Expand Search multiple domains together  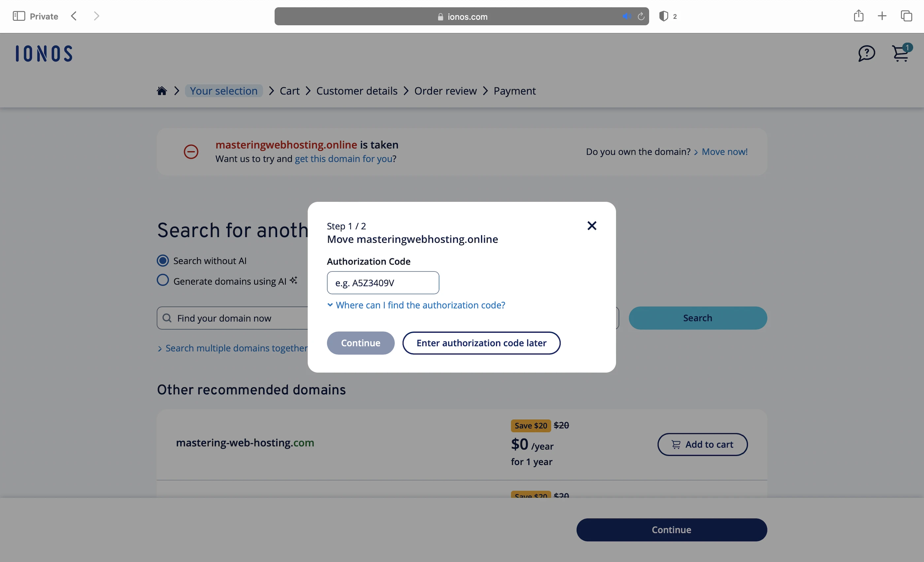point(236,348)
